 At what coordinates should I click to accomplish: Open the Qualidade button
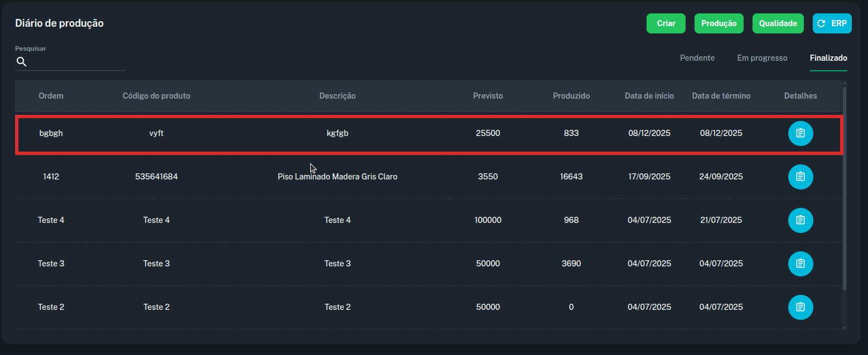click(x=778, y=23)
